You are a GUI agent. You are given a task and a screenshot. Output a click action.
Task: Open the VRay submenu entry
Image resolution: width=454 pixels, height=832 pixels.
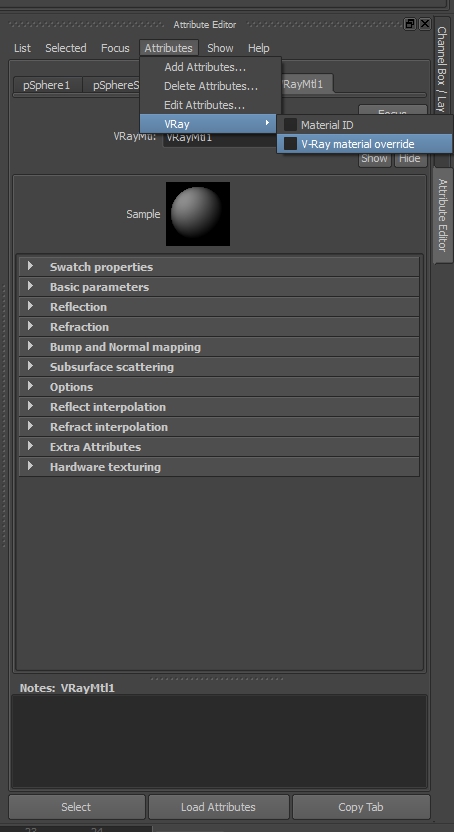(x=208, y=124)
